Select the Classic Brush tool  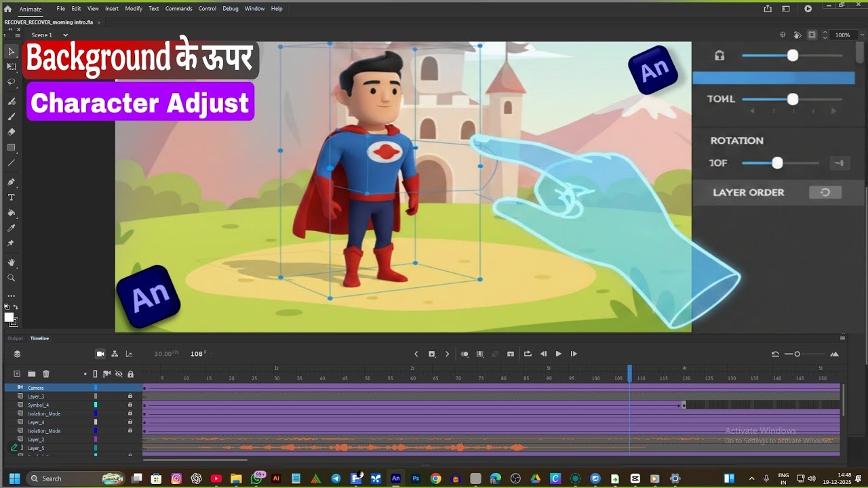click(11, 117)
